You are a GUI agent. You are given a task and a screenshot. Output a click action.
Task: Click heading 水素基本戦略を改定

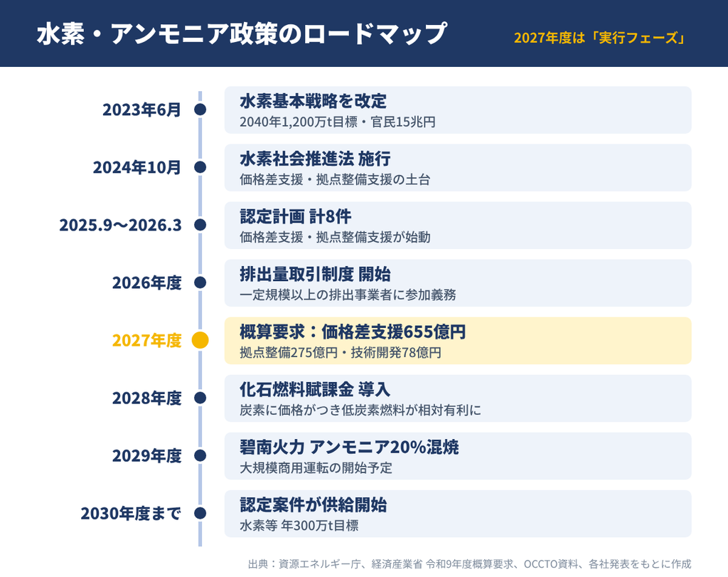[313, 101]
